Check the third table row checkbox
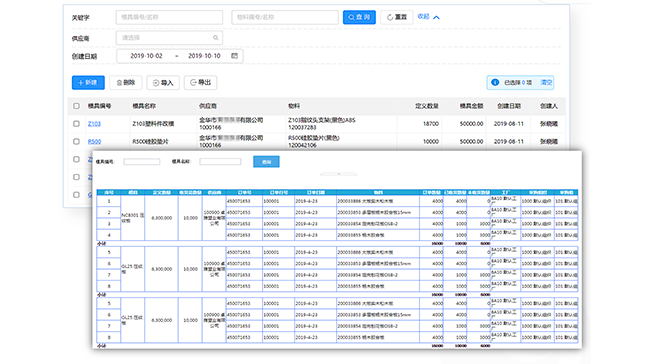 (76, 159)
